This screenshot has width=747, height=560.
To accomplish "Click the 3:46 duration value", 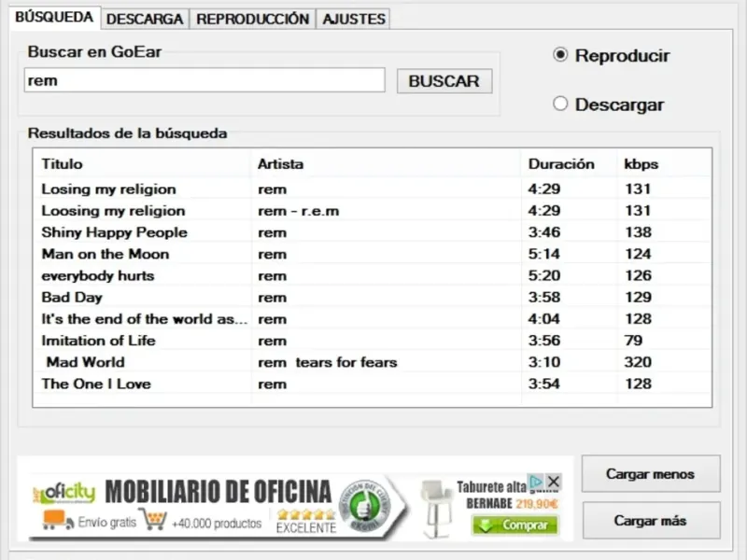I will point(544,232).
